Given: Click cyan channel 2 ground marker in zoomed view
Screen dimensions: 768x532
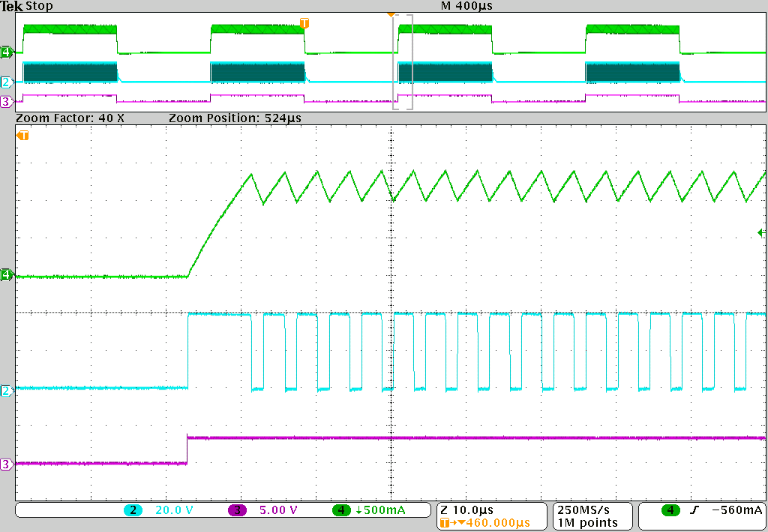Looking at the screenshot, I should (x=7, y=390).
